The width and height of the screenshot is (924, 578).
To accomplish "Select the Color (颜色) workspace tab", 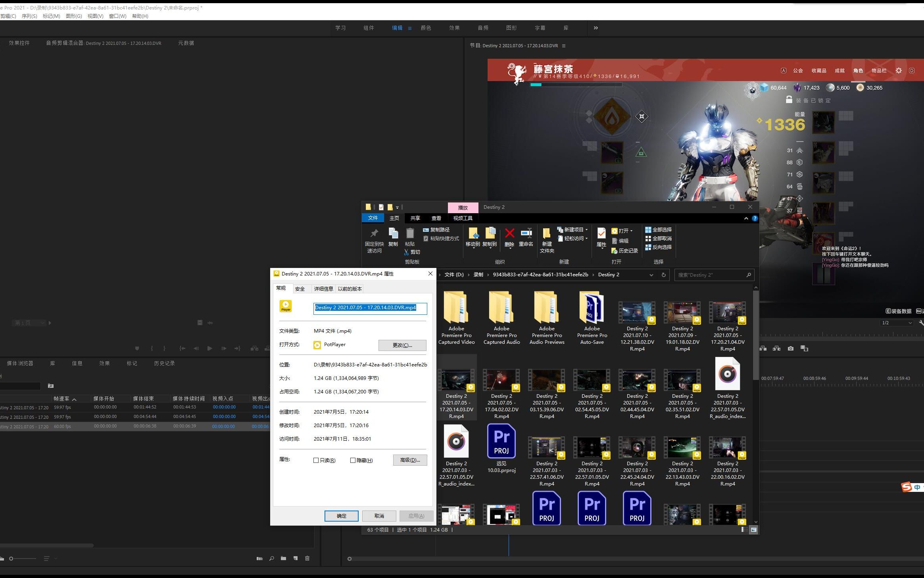I will click(426, 28).
